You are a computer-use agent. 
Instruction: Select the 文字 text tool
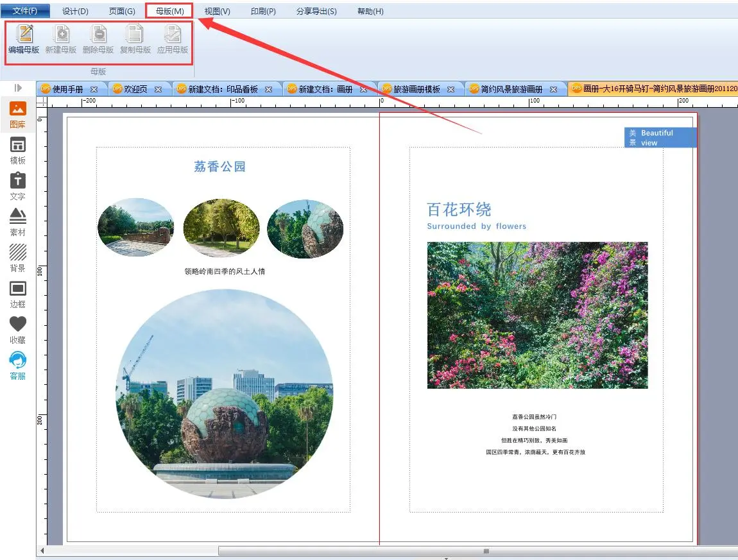18,186
